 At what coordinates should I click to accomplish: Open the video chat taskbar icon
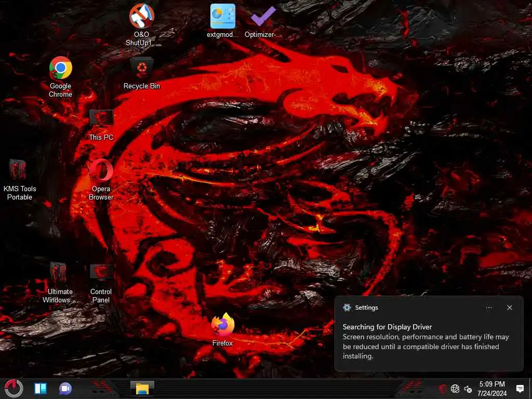pos(65,389)
